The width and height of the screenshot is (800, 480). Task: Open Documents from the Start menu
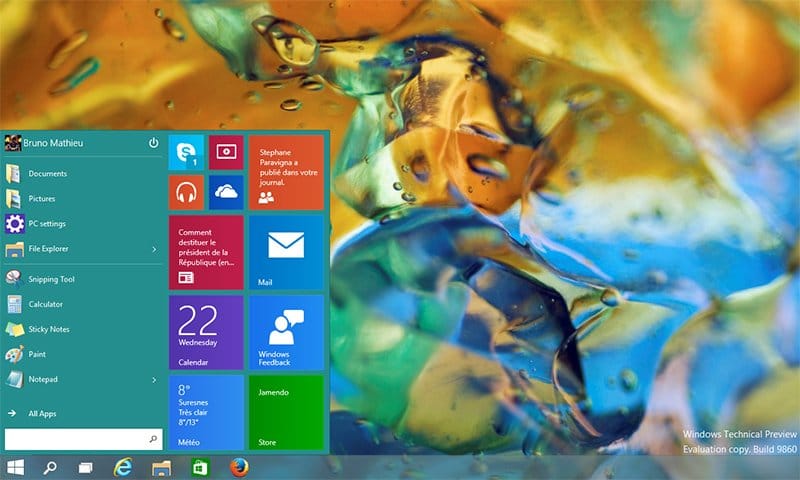tap(83, 173)
